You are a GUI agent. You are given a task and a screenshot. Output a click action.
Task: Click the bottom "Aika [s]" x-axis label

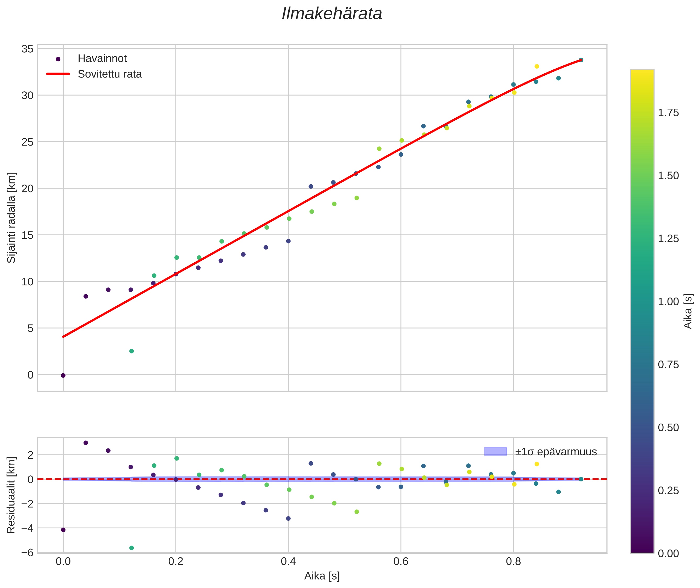coord(322,576)
